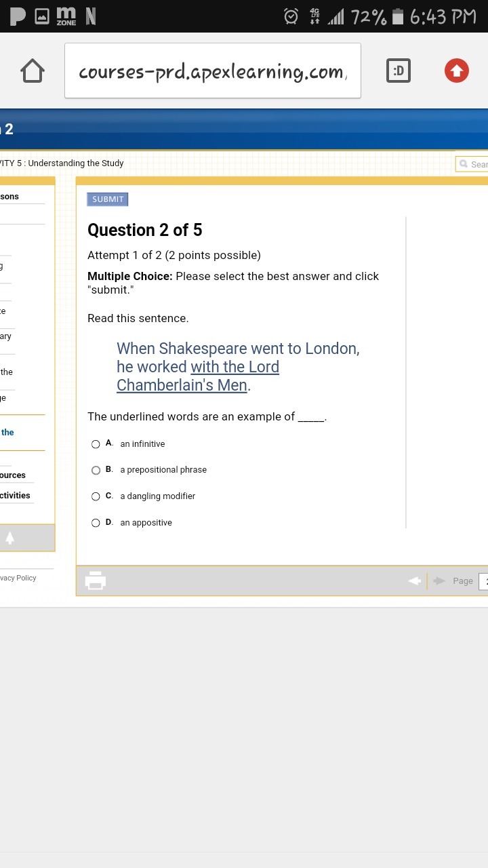
Task: Choose answer D, an appositive
Action: click(96, 523)
